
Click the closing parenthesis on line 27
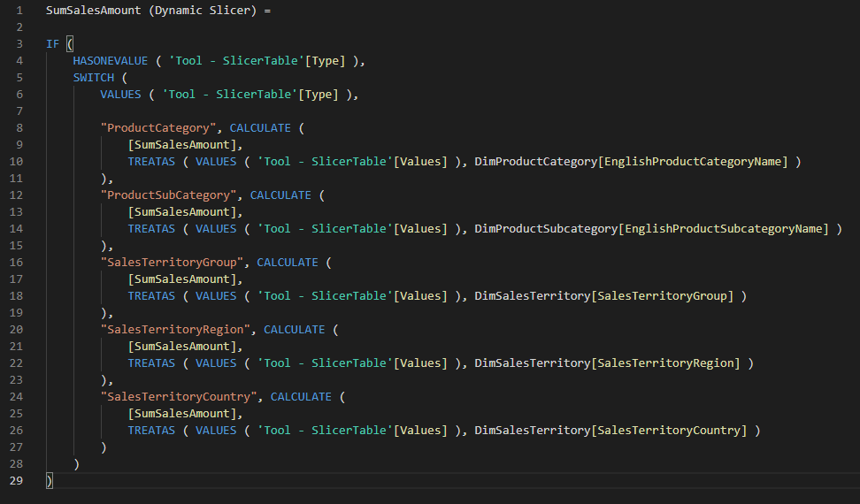pyautogui.click(x=104, y=447)
